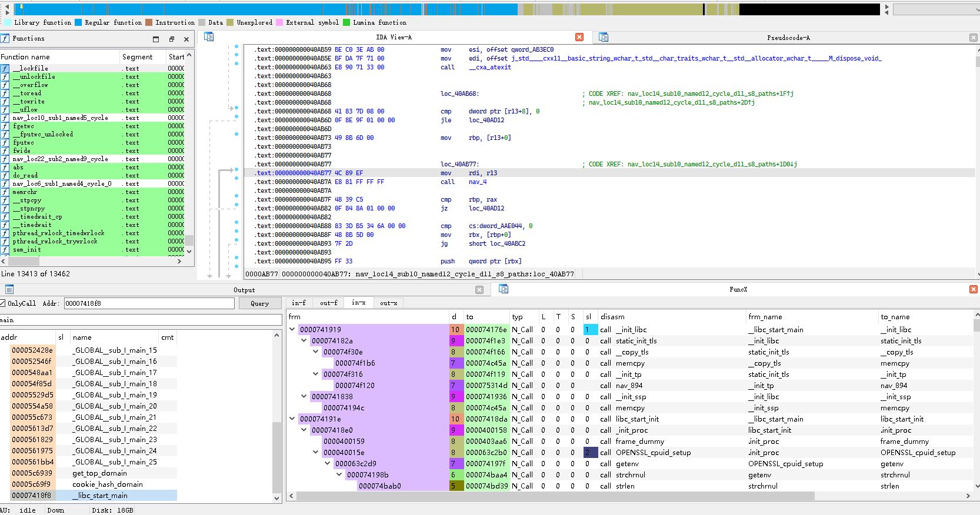Image resolution: width=980 pixels, height=515 pixels.
Task: Toggle the OnlyCall checkbox
Action: click(3, 303)
